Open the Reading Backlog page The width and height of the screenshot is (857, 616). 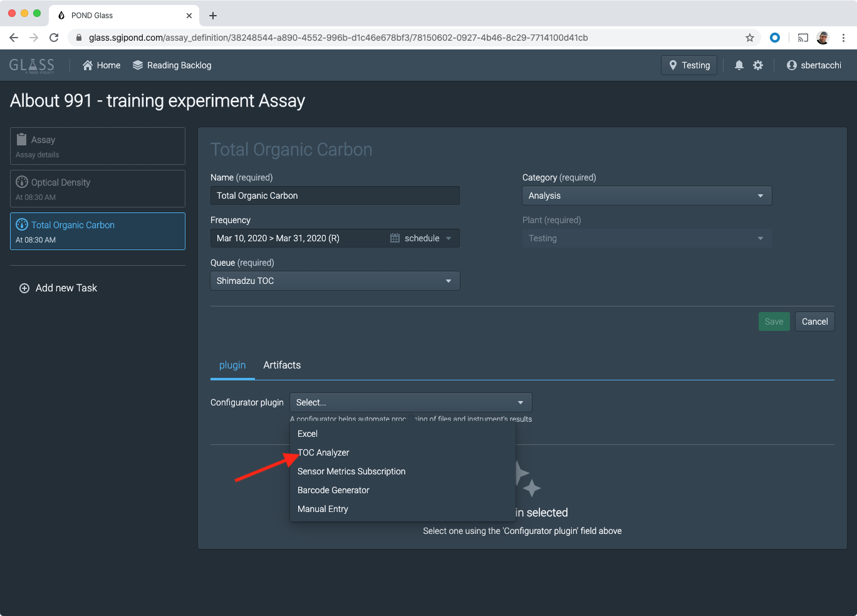click(x=172, y=65)
